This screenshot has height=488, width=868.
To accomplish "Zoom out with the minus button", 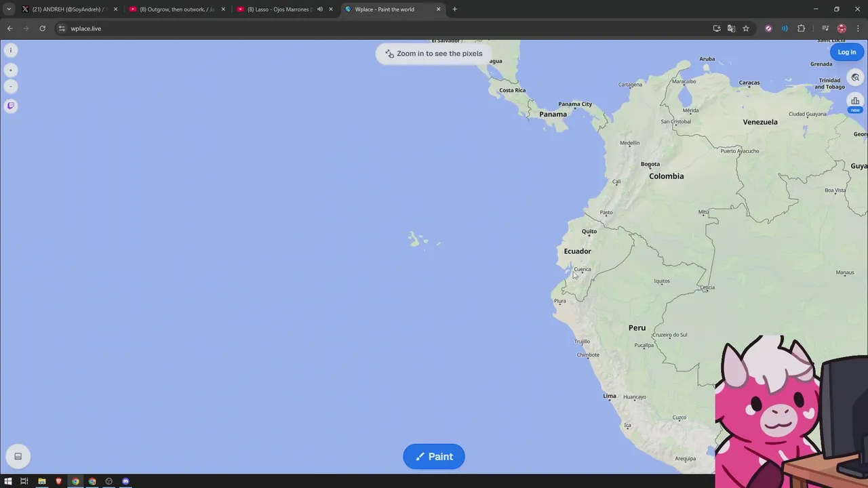I will point(10,86).
